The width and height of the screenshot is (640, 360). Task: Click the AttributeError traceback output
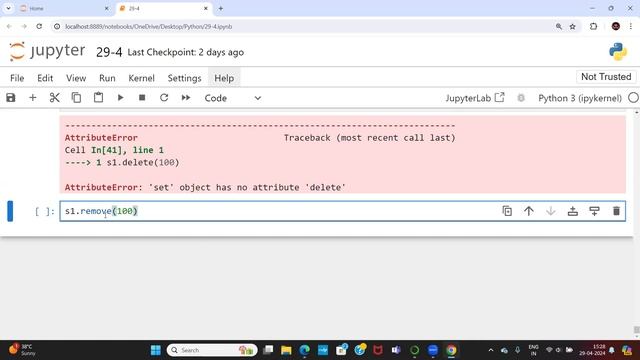click(x=342, y=154)
